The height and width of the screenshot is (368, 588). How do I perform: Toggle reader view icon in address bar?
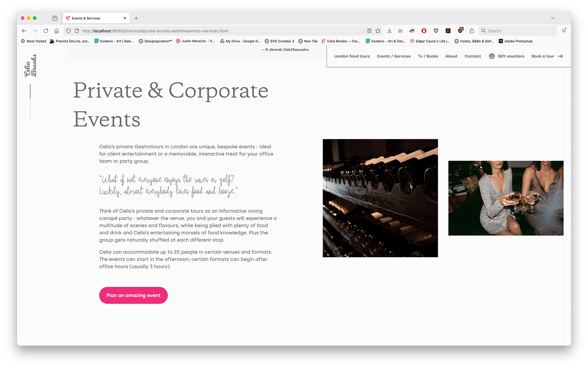(x=369, y=31)
